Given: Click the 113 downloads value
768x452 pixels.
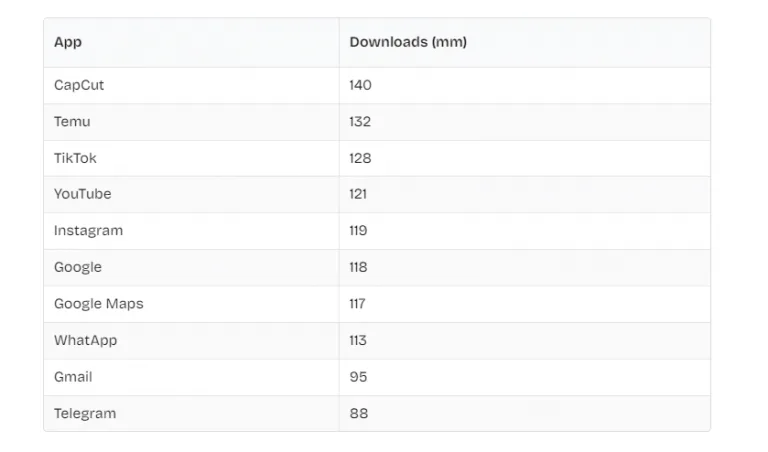Looking at the screenshot, I should point(358,340).
